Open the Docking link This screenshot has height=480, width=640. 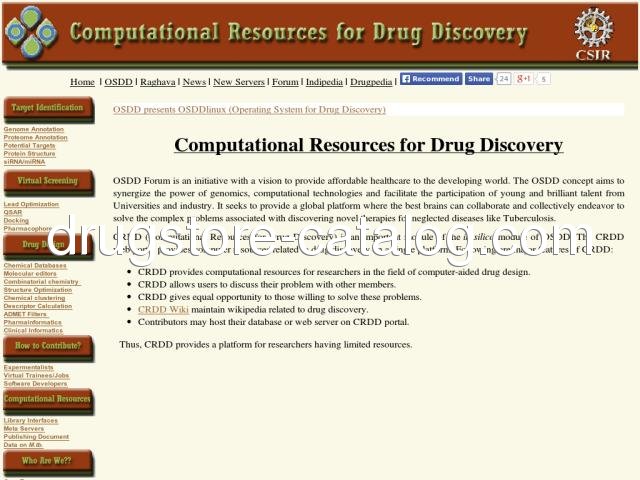[16, 220]
